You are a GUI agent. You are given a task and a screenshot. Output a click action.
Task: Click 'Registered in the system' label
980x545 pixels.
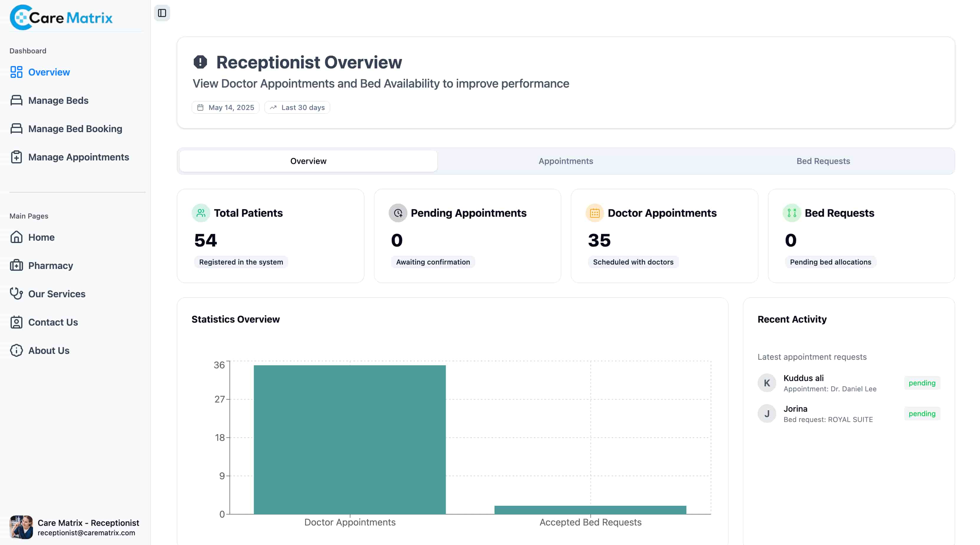pyautogui.click(x=241, y=262)
